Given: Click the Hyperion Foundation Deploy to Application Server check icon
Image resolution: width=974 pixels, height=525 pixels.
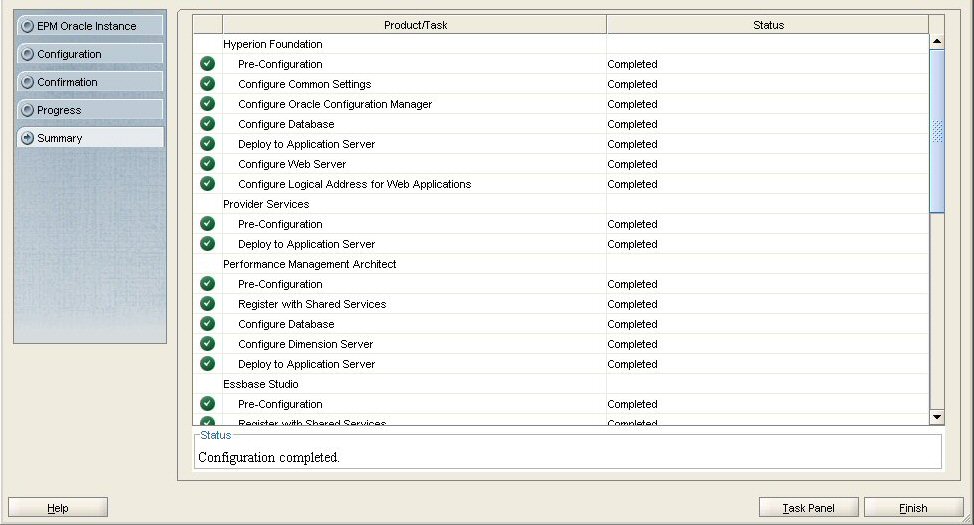Looking at the screenshot, I should [x=207, y=144].
